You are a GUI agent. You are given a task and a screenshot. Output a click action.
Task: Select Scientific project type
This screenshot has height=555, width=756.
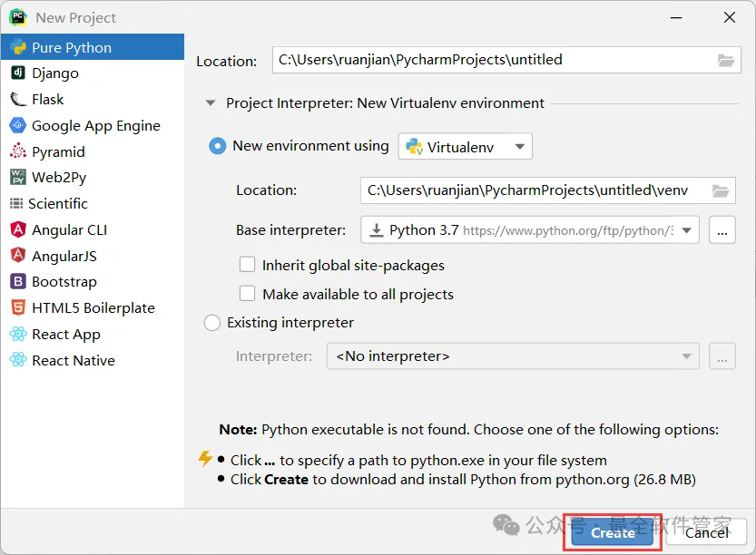(x=58, y=204)
